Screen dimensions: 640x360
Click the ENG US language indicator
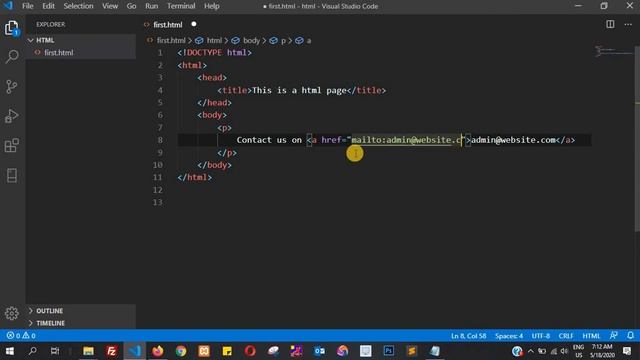(578, 351)
